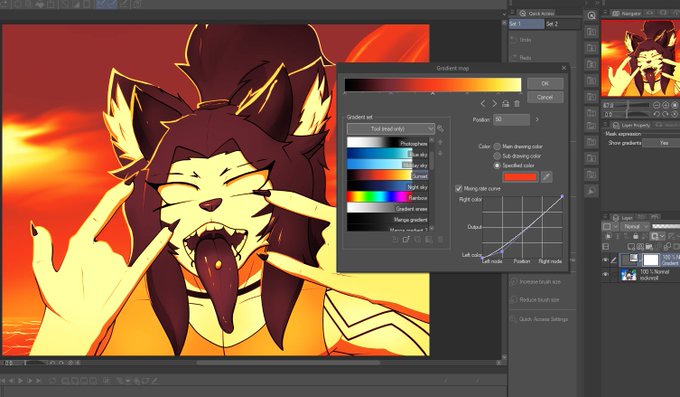Open the Navigator tab
680x397 pixels.
click(x=627, y=13)
